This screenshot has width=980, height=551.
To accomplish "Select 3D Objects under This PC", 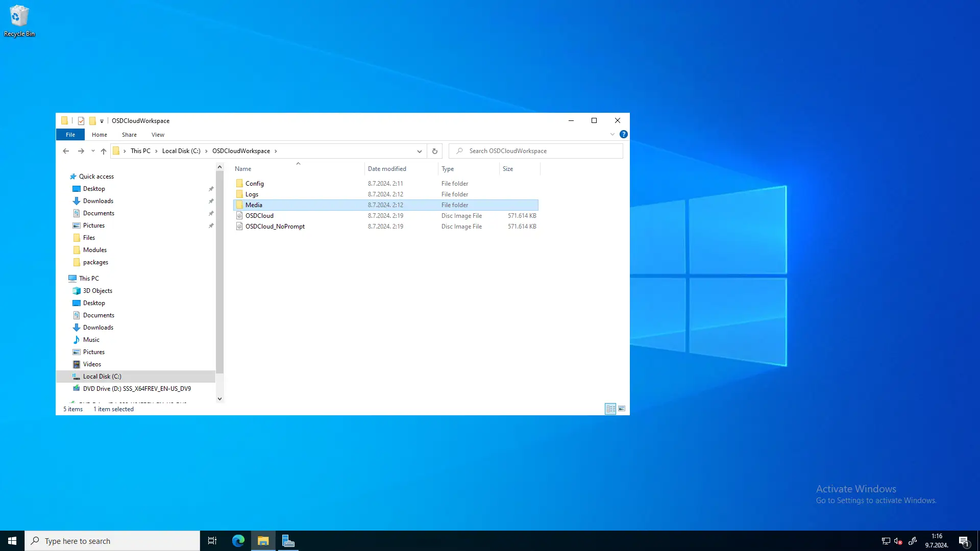I will coord(97,291).
